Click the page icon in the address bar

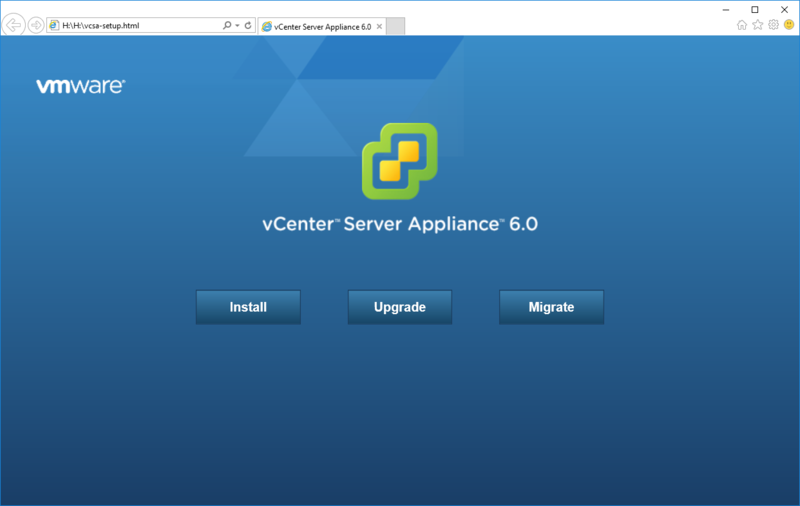coord(54,25)
